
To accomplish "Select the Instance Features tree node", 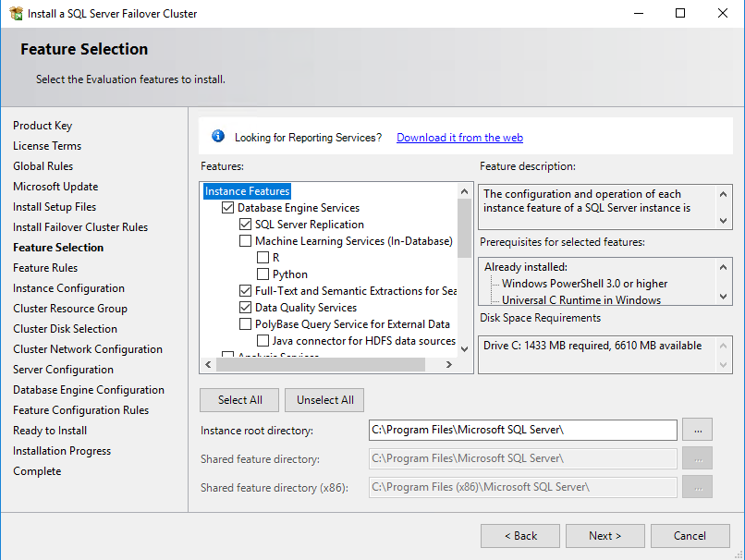I will [x=247, y=191].
